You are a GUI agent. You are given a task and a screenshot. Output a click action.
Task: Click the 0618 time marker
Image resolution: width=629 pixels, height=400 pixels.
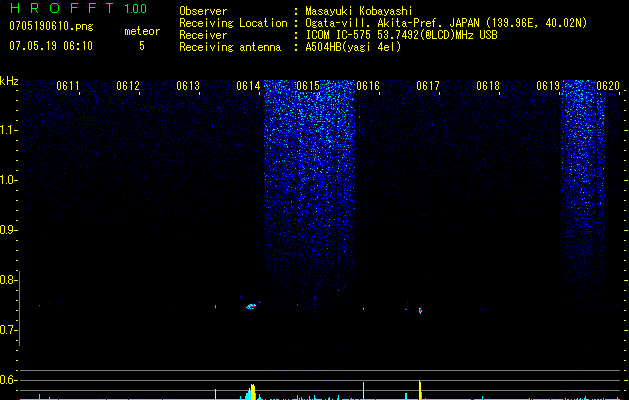point(488,86)
